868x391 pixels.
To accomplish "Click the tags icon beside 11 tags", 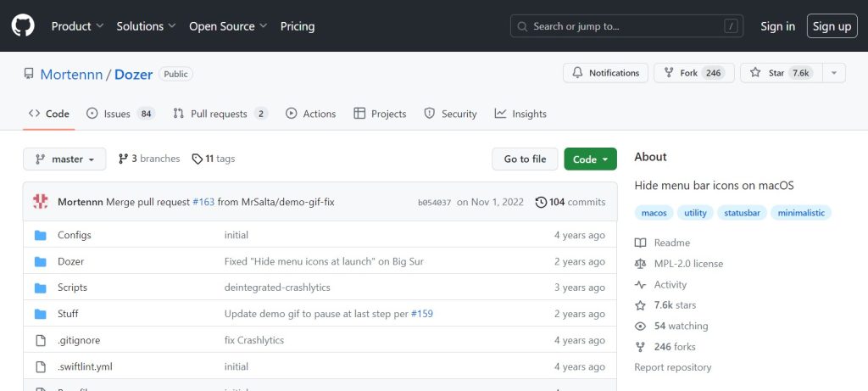I will [x=197, y=159].
